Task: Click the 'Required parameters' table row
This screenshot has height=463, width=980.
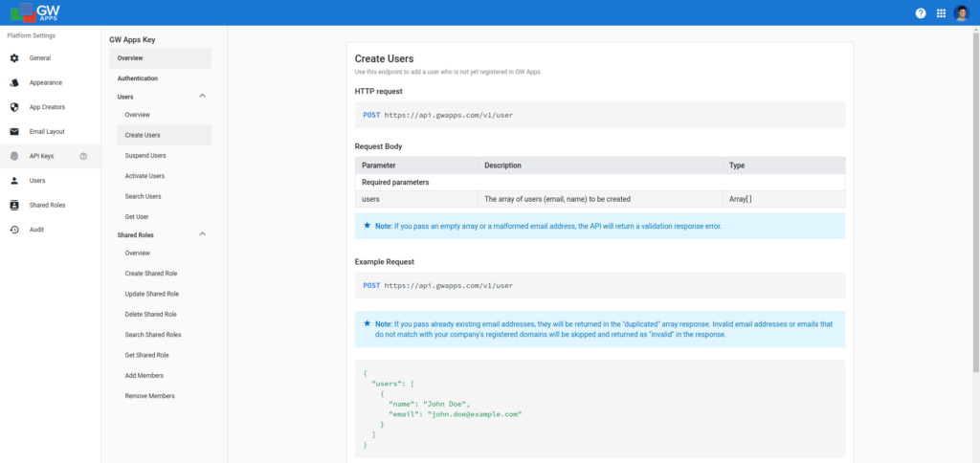Action: pyautogui.click(x=600, y=183)
